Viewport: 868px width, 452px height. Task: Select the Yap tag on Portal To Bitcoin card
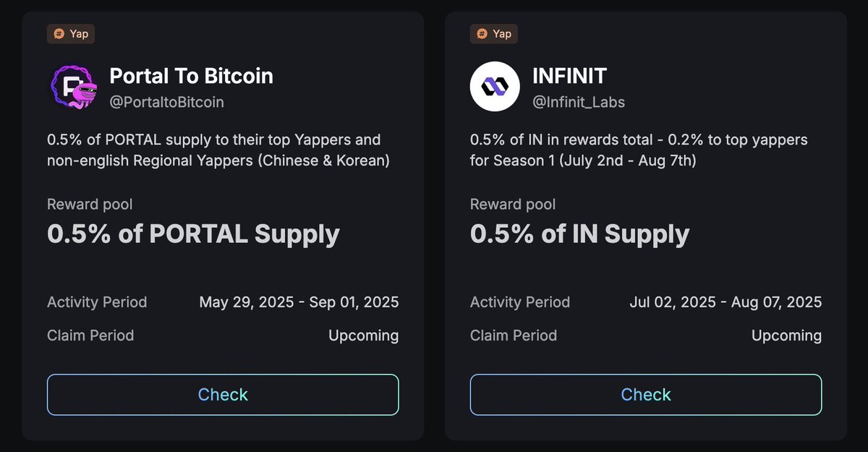[x=71, y=33]
